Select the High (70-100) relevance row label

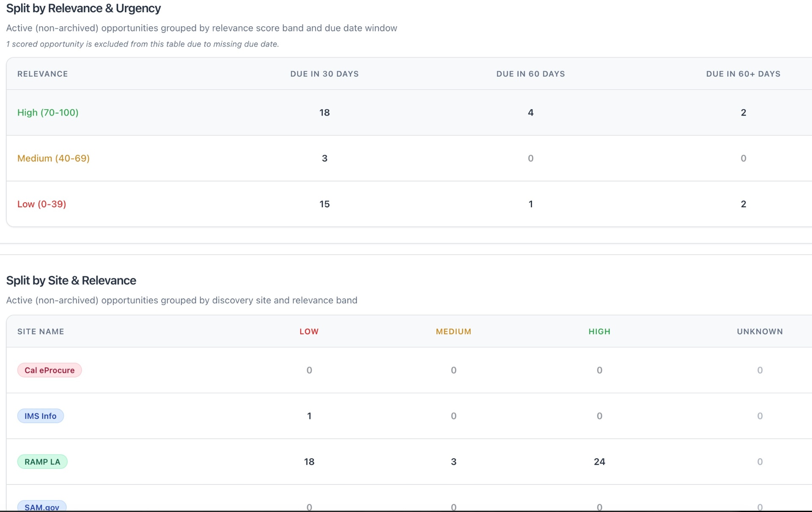pyautogui.click(x=48, y=113)
